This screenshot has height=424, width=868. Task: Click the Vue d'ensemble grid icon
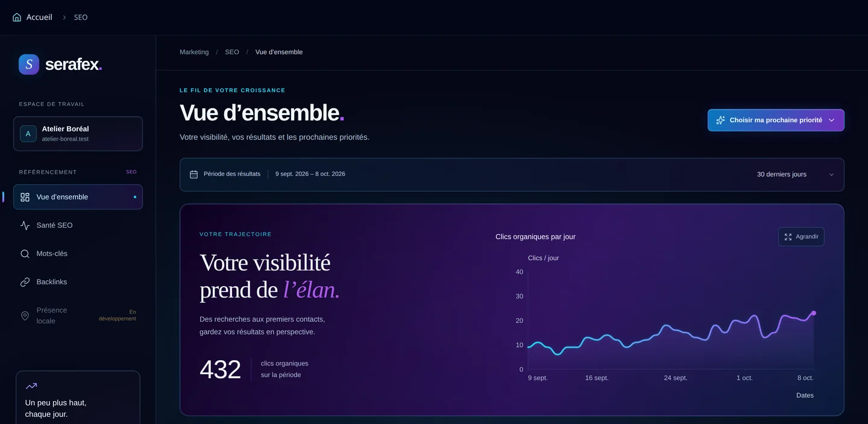[x=25, y=197]
